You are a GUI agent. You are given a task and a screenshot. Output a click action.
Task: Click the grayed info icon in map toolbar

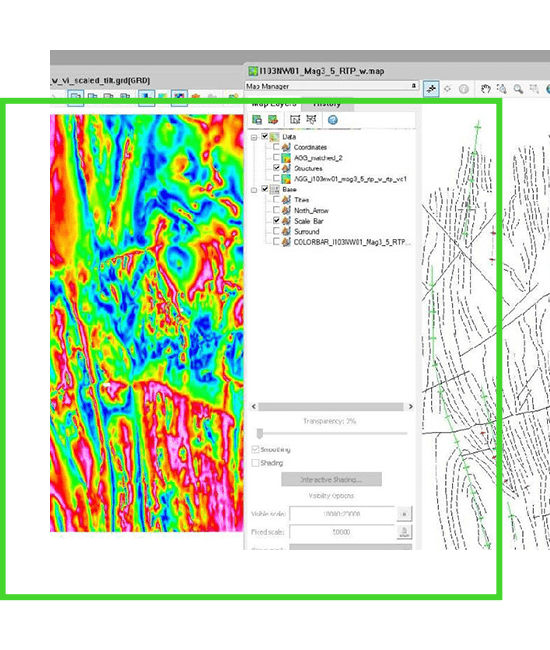coord(464,89)
